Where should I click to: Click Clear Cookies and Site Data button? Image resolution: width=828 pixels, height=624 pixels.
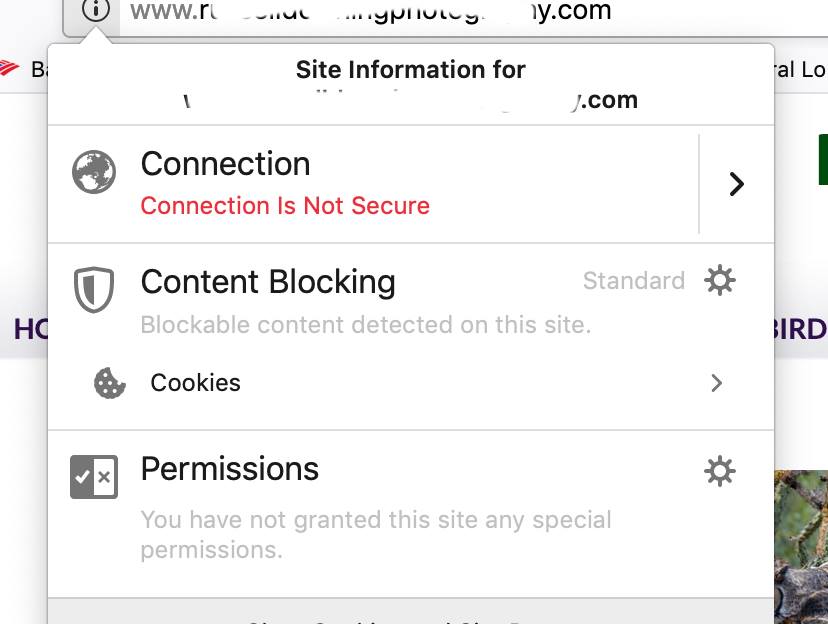pyautogui.click(x=410, y=618)
